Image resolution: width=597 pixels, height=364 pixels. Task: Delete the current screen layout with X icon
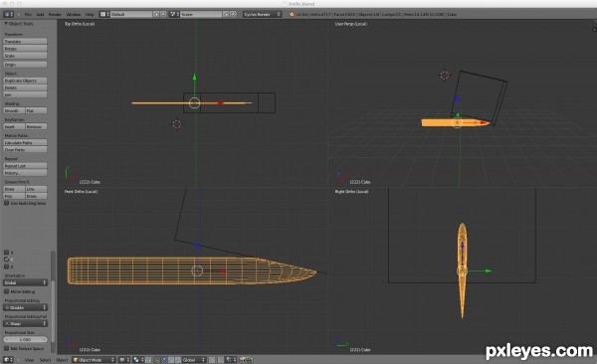point(163,14)
